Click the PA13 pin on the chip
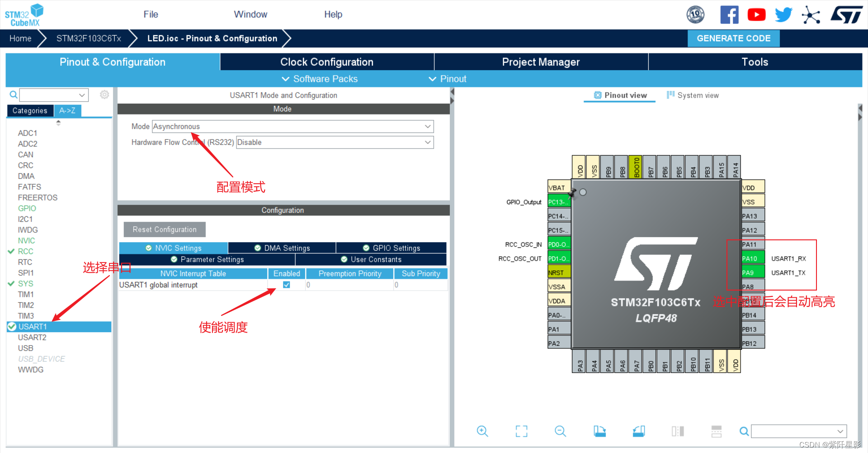The image size is (868, 453). click(x=753, y=216)
